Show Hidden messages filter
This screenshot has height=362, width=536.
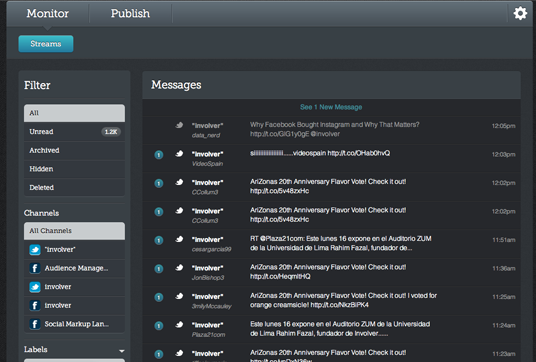[x=75, y=169]
